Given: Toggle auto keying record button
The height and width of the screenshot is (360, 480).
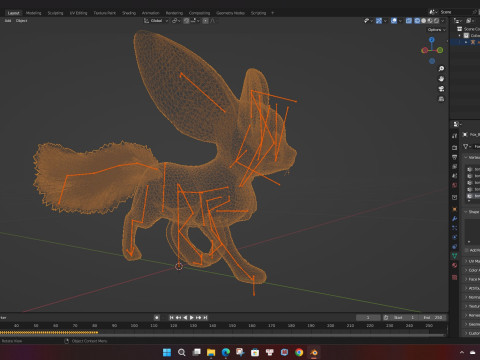Looking at the screenshot, I should point(157,318).
